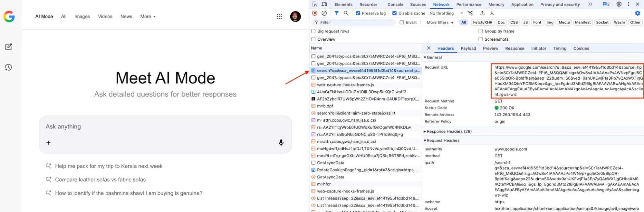The height and width of the screenshot is (212, 644).
Task: Enable Big request rows
Action: tap(313, 31)
